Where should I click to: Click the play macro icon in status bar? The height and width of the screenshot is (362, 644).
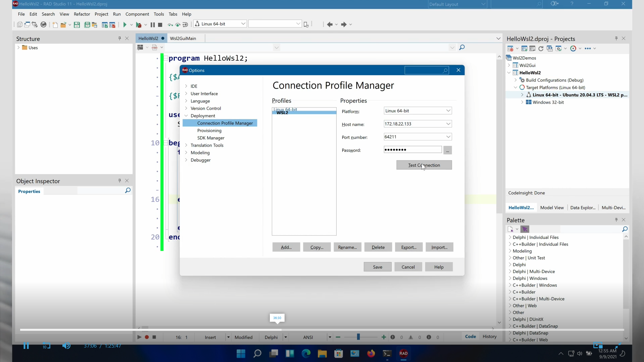tap(139, 337)
